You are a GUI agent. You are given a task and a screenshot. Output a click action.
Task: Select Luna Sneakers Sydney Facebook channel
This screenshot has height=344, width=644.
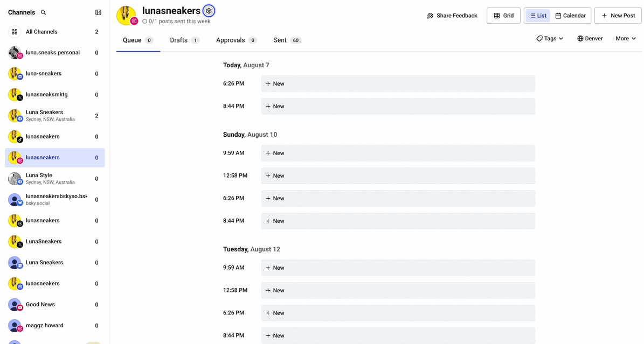tap(54, 116)
